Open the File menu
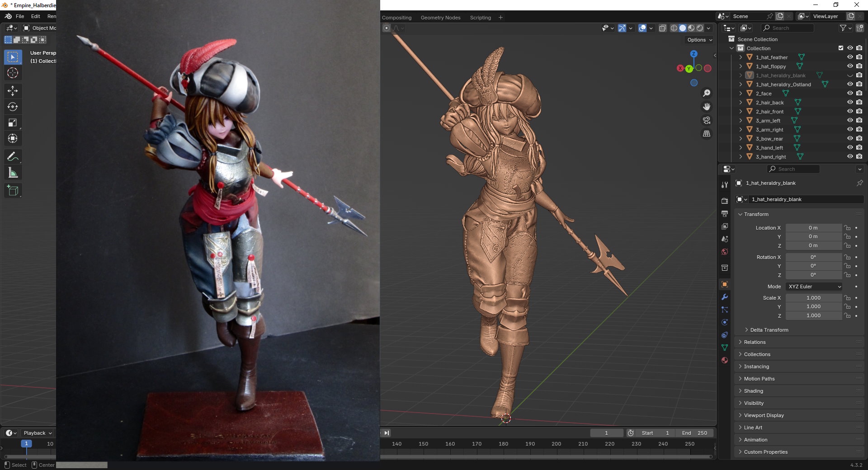Screen dimensions: 868x470 click(20, 16)
